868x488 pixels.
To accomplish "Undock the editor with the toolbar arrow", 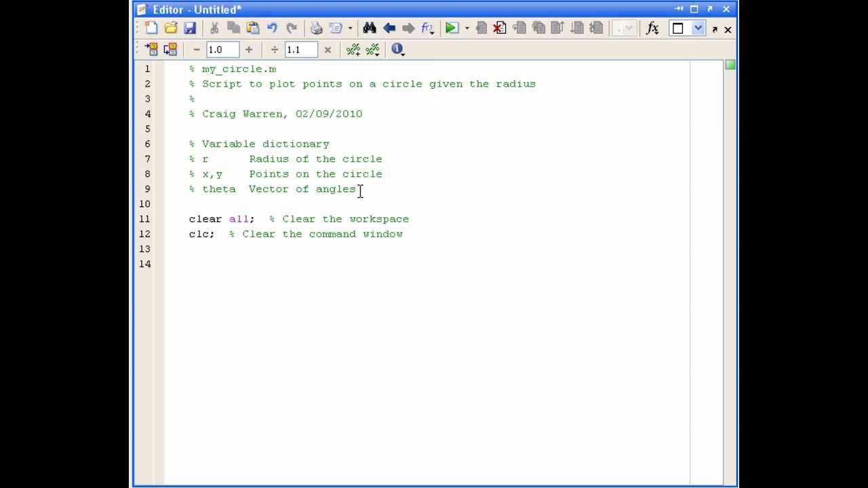I will point(715,29).
